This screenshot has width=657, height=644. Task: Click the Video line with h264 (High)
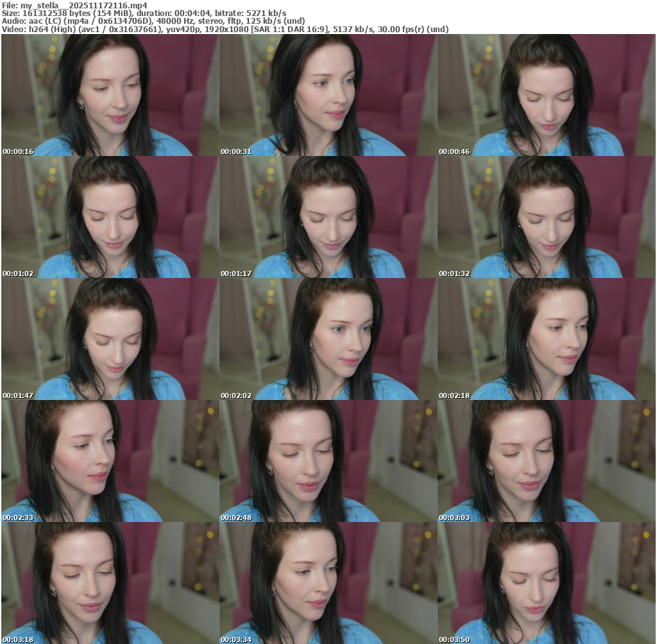pyautogui.click(x=225, y=30)
